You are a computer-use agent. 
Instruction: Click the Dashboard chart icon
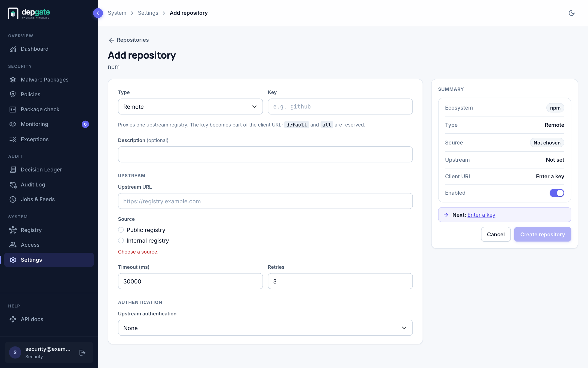coord(13,49)
